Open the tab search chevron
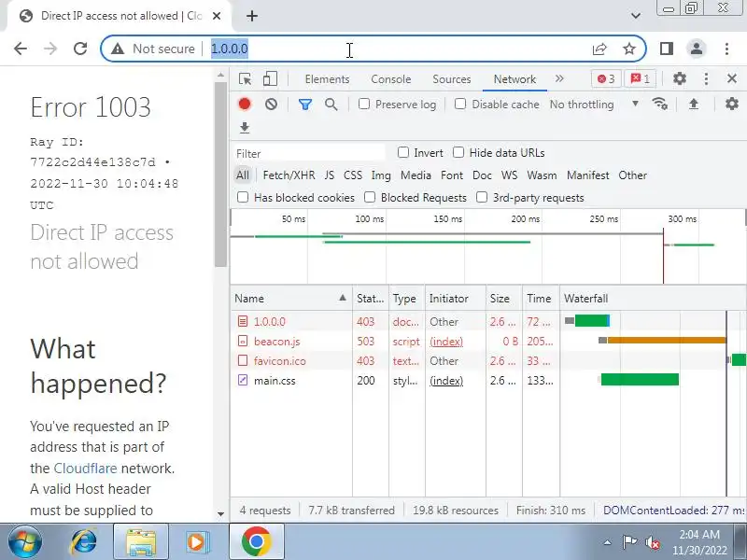This screenshot has height=560, width=747. pyautogui.click(x=636, y=16)
